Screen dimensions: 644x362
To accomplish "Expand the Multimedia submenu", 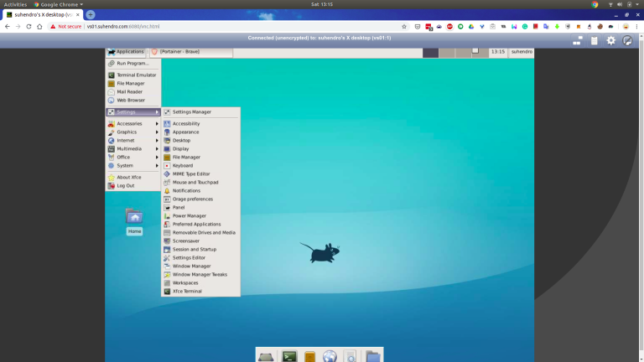I will [130, 148].
